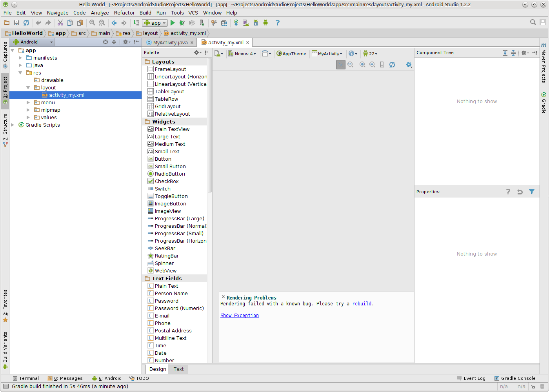Open Android Device Monitor icon
549x392 pixels.
265,23
